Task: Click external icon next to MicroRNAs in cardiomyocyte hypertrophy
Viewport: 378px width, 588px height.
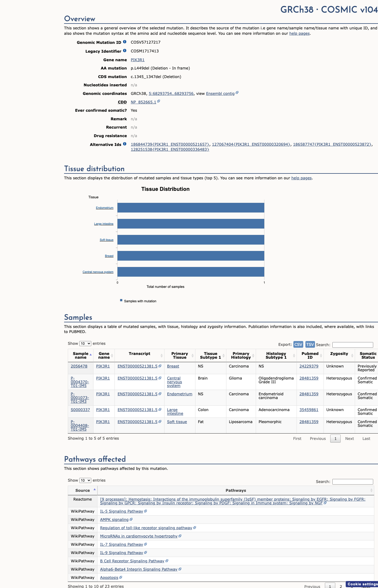Action: click(180, 536)
